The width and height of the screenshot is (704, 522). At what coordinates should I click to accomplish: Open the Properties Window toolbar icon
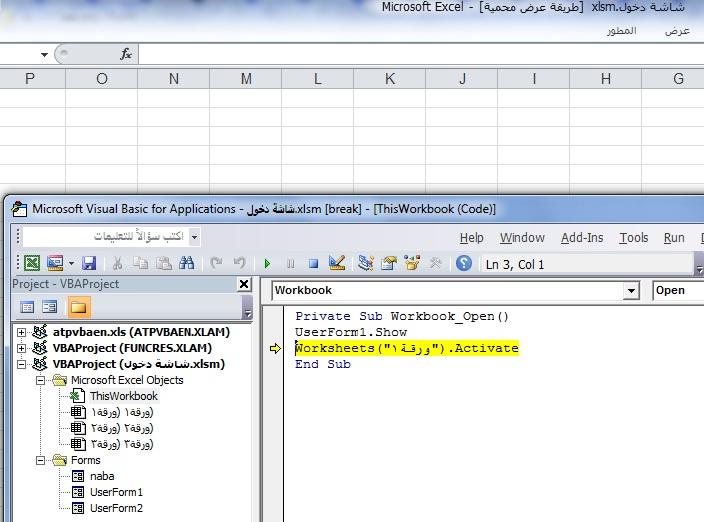(389, 263)
